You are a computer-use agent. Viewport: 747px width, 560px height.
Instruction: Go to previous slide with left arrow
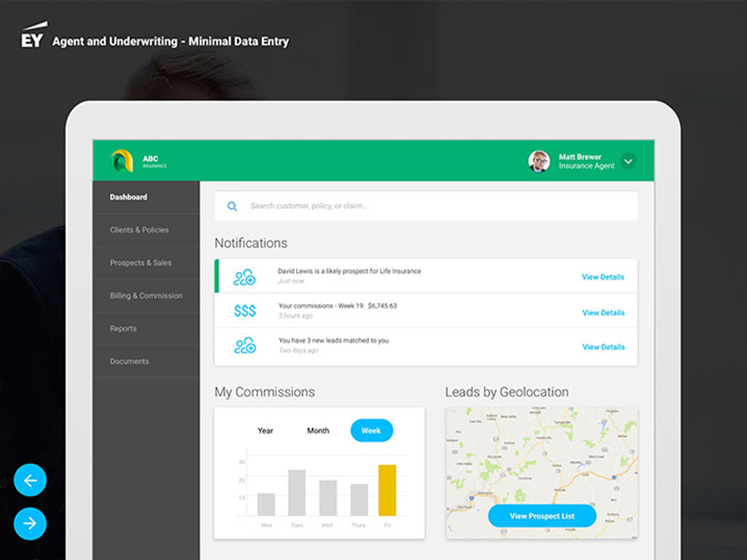30,480
